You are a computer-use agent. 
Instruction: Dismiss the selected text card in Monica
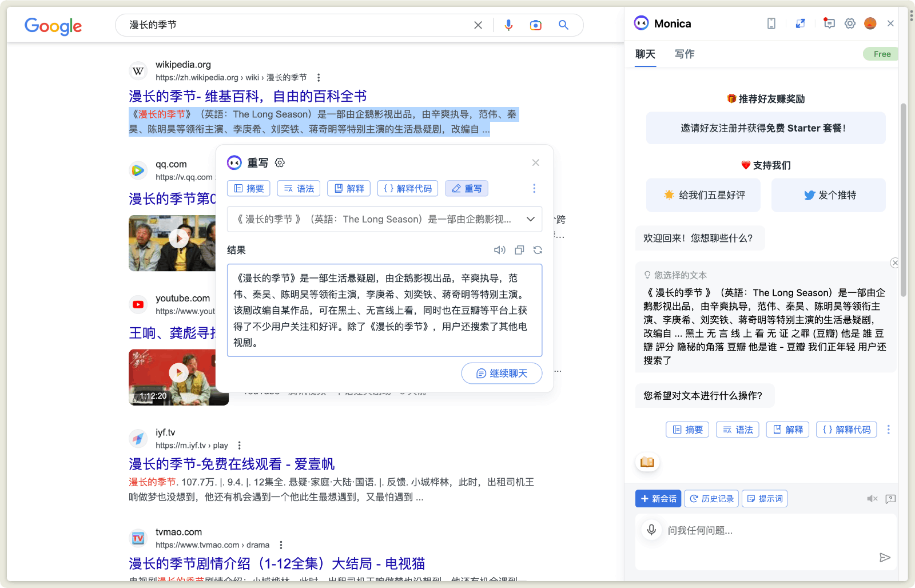pyautogui.click(x=894, y=263)
